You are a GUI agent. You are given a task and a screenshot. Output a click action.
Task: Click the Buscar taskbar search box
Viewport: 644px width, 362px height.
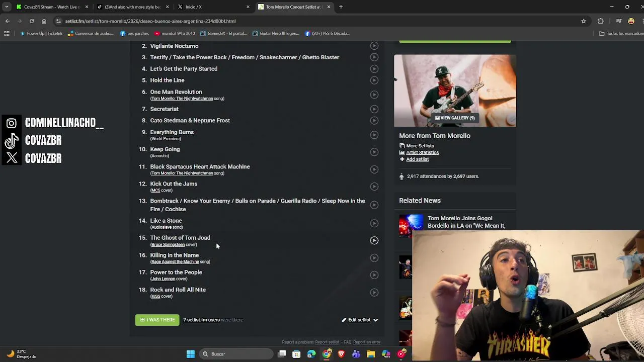[236, 354]
